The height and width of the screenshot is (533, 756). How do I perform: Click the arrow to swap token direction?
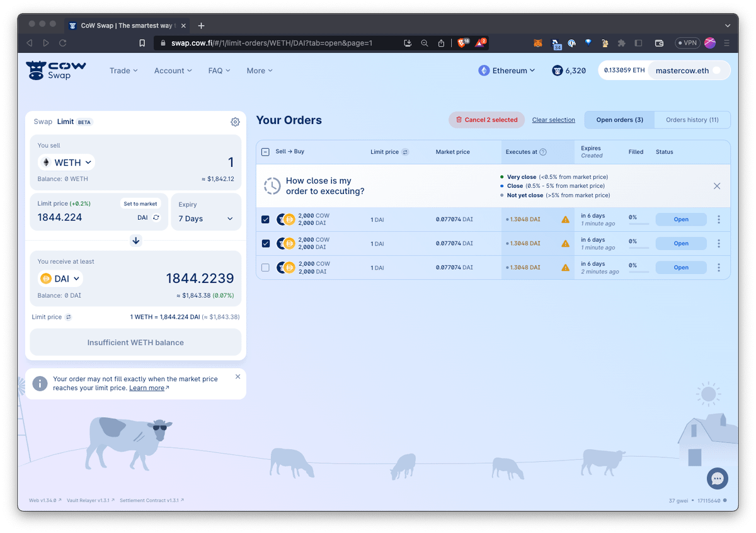[x=135, y=240]
